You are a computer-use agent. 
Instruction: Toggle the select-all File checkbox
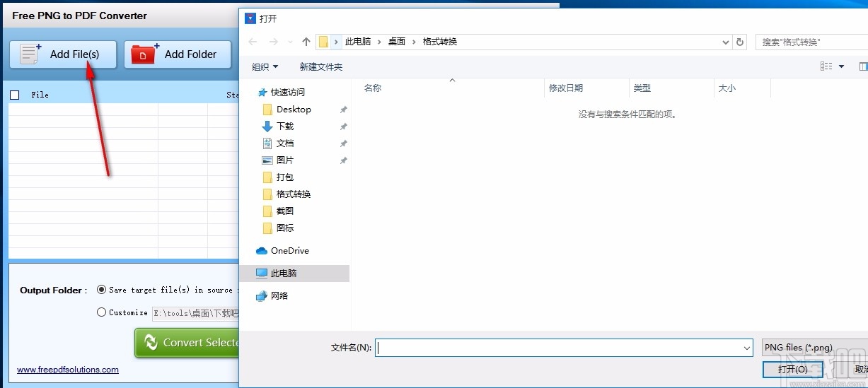click(x=15, y=95)
